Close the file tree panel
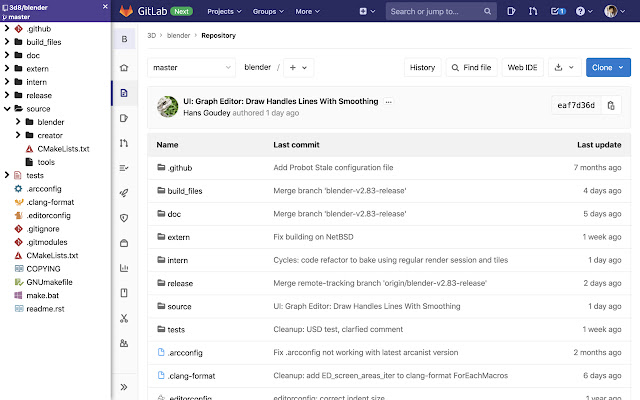 (x=105, y=7)
